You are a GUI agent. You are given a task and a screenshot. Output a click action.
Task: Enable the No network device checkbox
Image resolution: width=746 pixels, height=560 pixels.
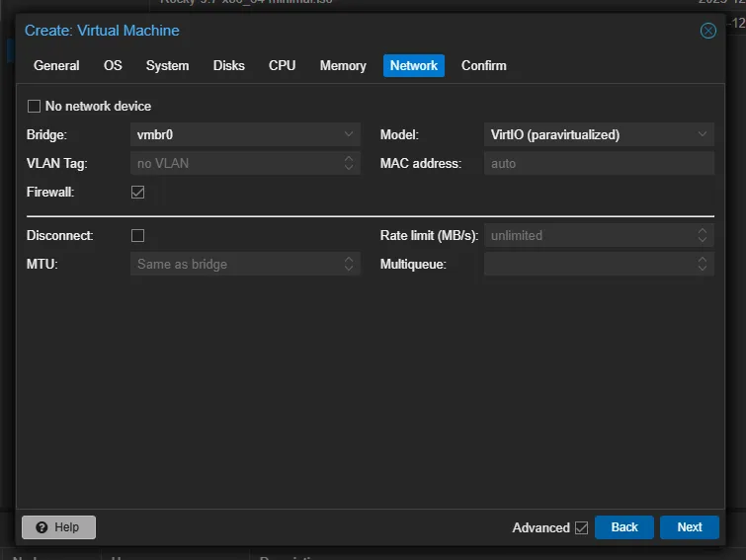(35, 106)
